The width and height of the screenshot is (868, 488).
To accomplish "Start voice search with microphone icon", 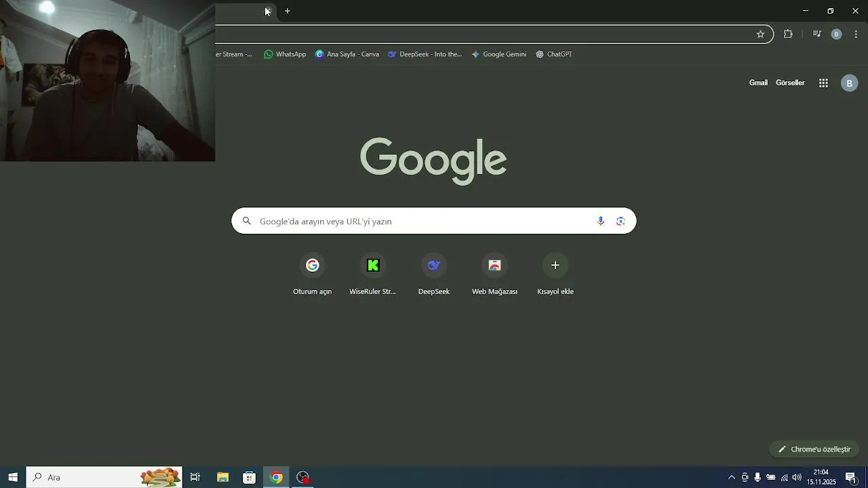I will point(600,221).
